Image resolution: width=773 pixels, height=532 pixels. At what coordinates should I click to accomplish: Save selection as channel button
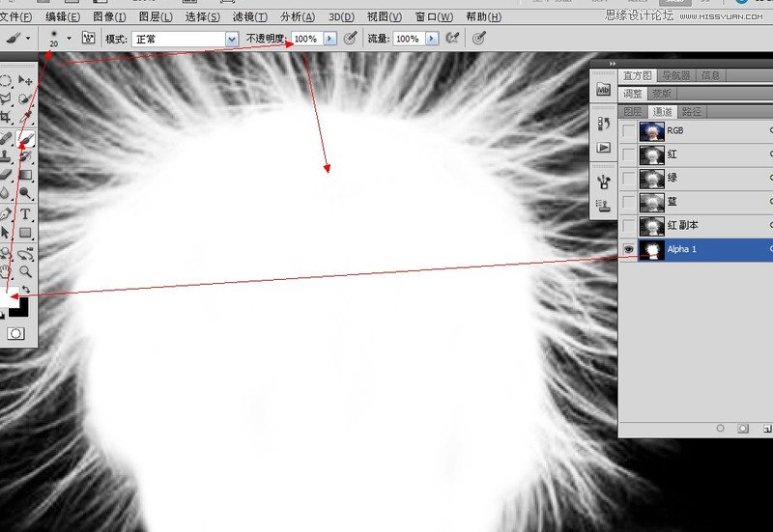pyautogui.click(x=743, y=429)
